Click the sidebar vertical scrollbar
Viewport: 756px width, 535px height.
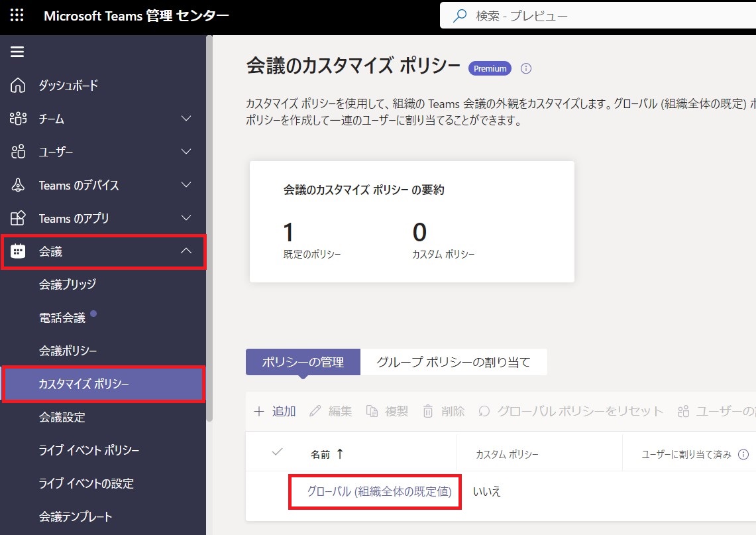209,229
